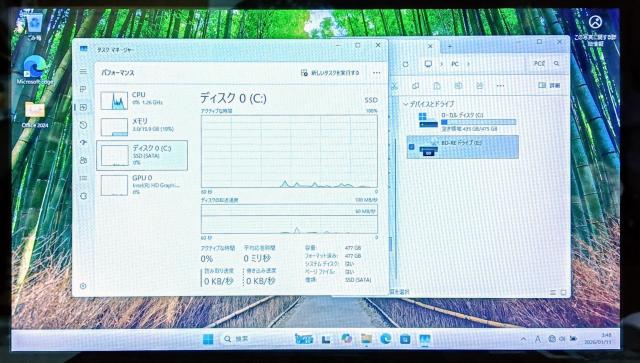Viewport: 640px width, 363px height.
Task: Open Startup apps page in Task Manager
Action: tap(83, 143)
